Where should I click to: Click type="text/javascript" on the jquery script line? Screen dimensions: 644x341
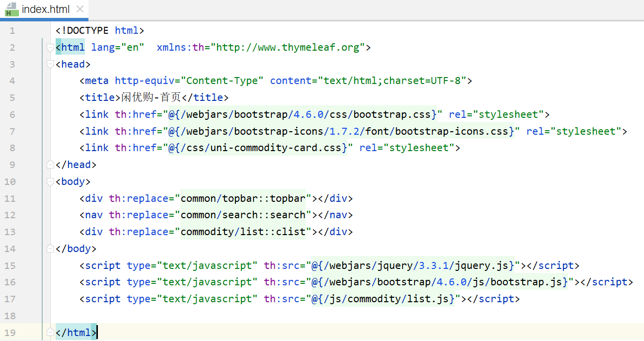pyautogui.click(x=192, y=265)
